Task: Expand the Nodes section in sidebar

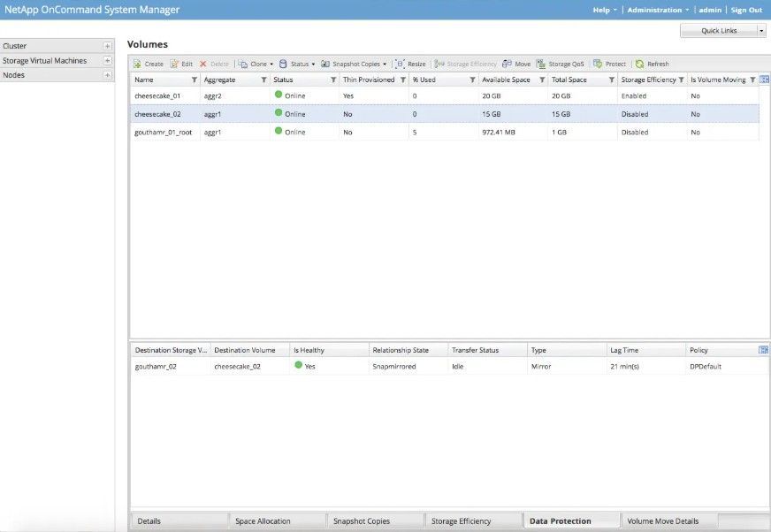Action: coord(107,75)
